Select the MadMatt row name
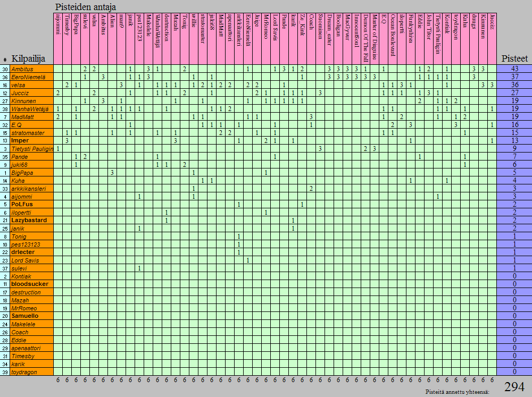 coord(31,116)
